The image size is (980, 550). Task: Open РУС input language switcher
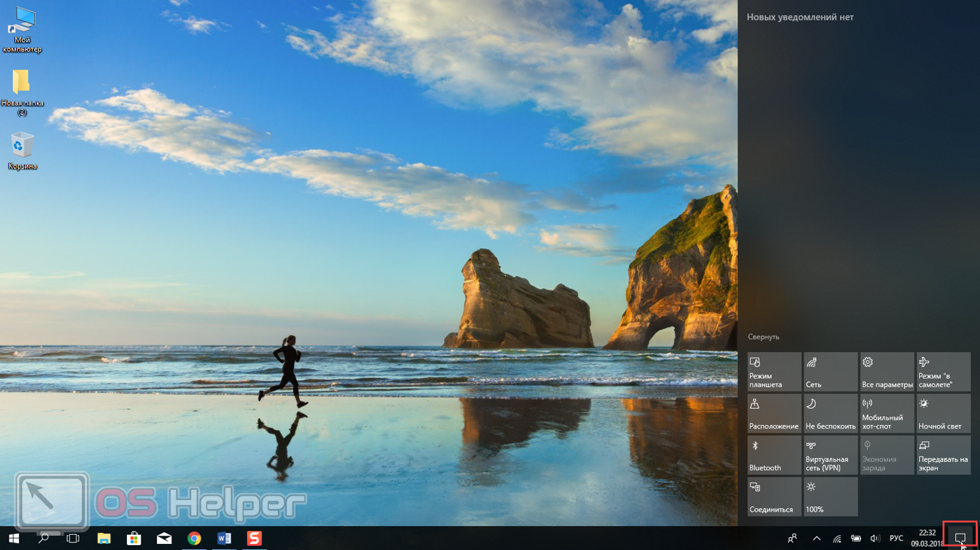coord(896,538)
